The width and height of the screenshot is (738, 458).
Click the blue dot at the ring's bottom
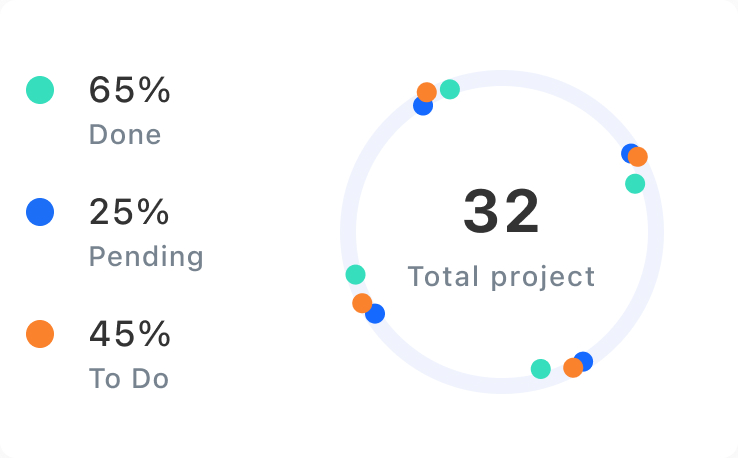[585, 360]
